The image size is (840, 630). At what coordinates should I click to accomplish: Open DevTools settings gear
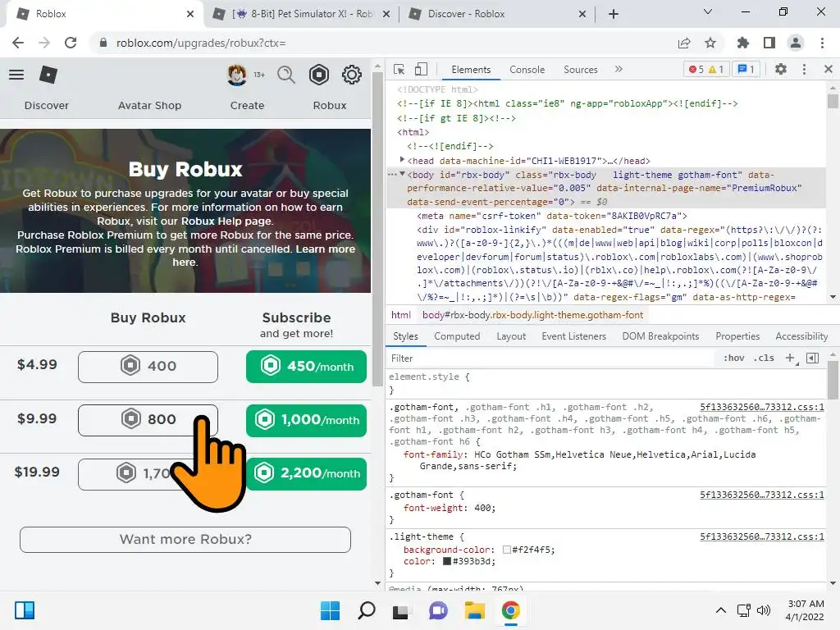pyautogui.click(x=781, y=69)
